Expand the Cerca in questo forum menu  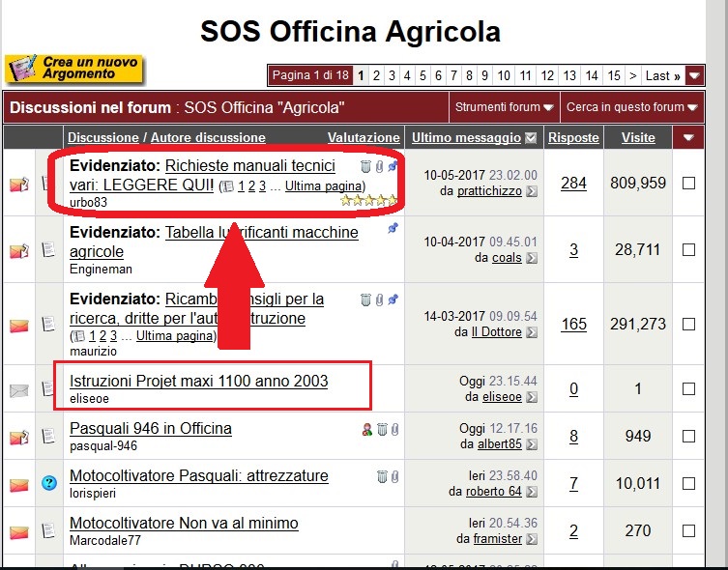pos(631,107)
